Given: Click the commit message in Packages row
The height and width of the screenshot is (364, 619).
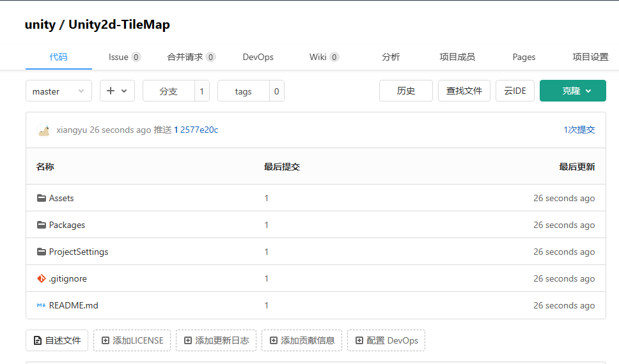Looking at the screenshot, I should [267, 225].
